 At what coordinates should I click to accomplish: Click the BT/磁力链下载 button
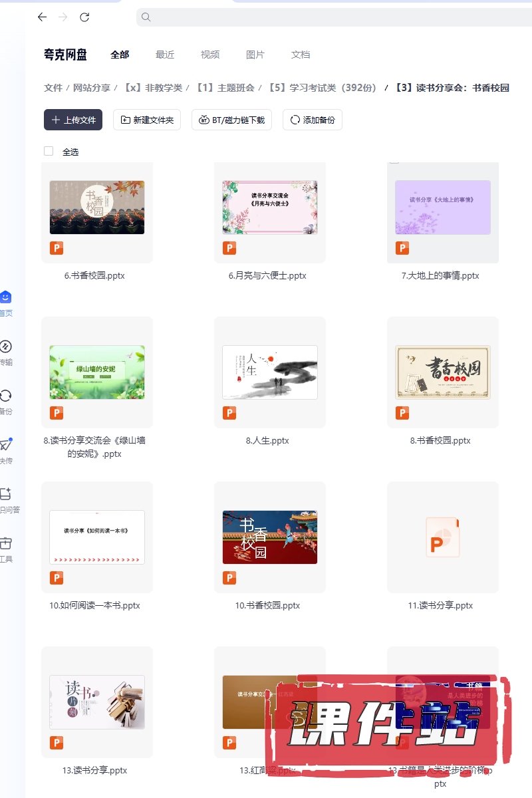click(231, 120)
